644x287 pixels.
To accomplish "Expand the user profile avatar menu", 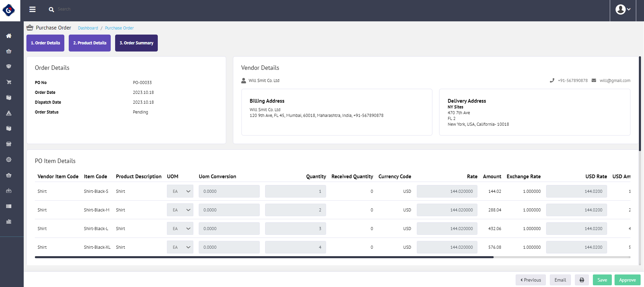I will click(623, 9).
